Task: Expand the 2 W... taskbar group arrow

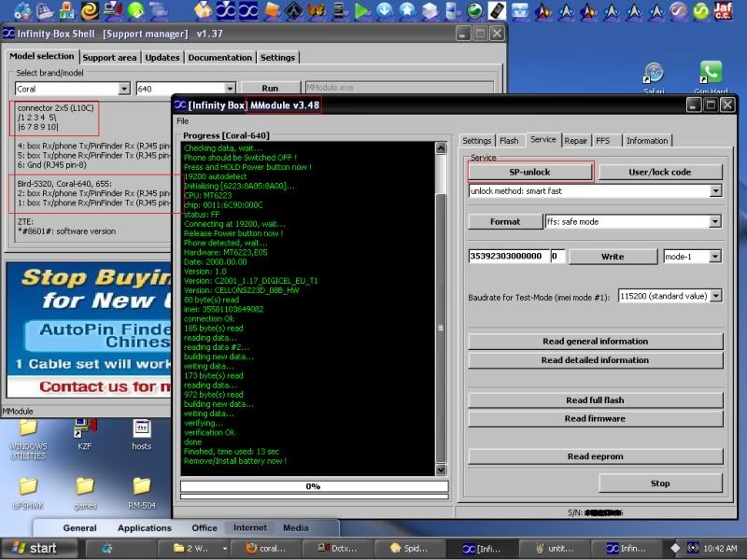Action: pos(224,548)
